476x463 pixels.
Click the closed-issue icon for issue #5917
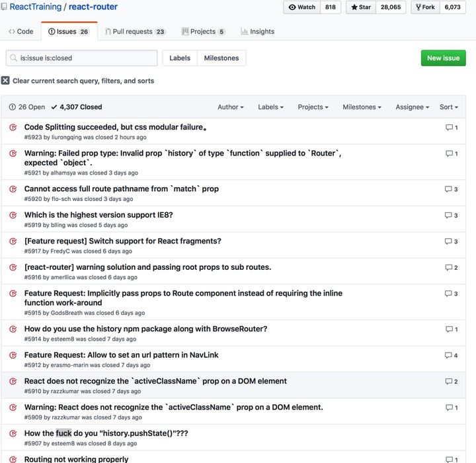tap(13, 241)
